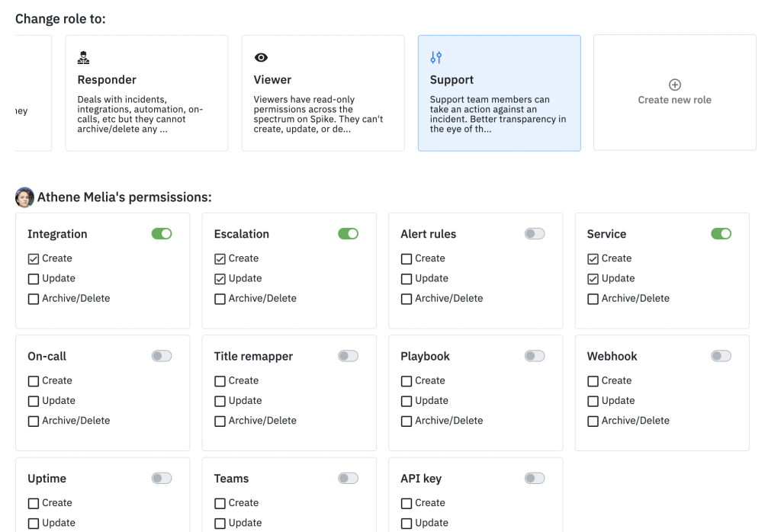This screenshot has height=532, width=781.
Task: Turn off the Escalation permissions toggle
Action: 348,234
